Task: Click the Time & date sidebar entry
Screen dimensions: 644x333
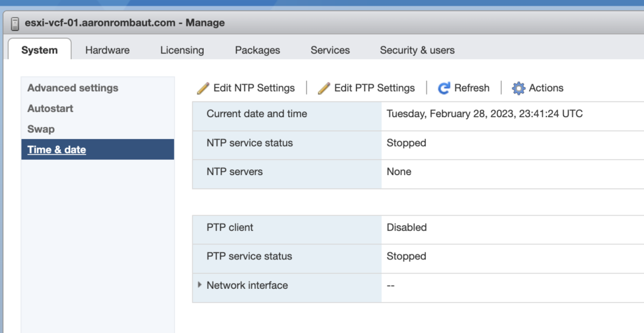Action: (57, 150)
